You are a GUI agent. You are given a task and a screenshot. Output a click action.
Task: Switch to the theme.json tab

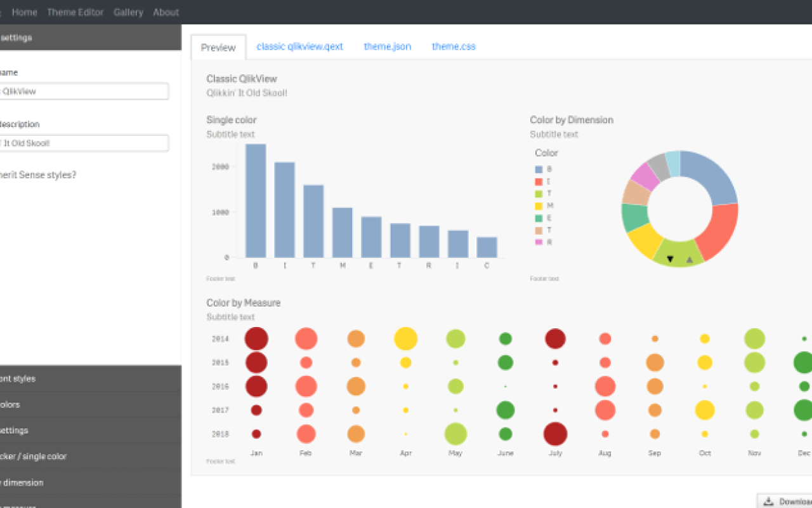pyautogui.click(x=387, y=46)
